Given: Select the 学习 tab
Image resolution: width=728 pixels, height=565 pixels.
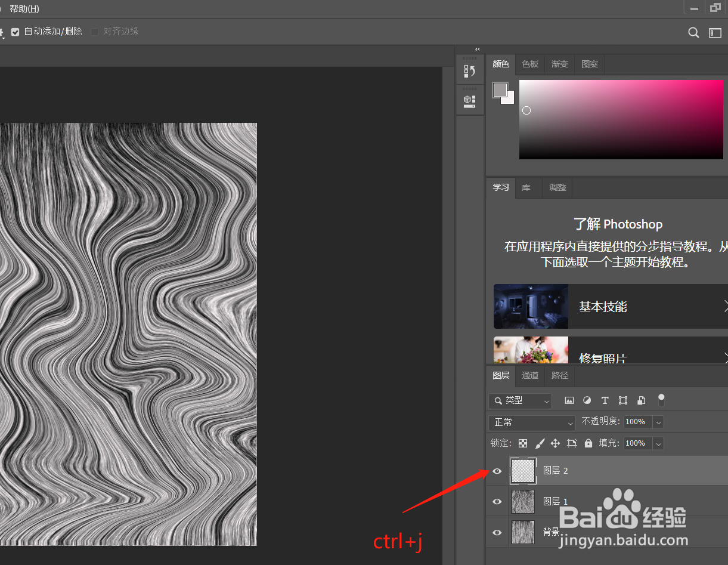Looking at the screenshot, I should 501,187.
